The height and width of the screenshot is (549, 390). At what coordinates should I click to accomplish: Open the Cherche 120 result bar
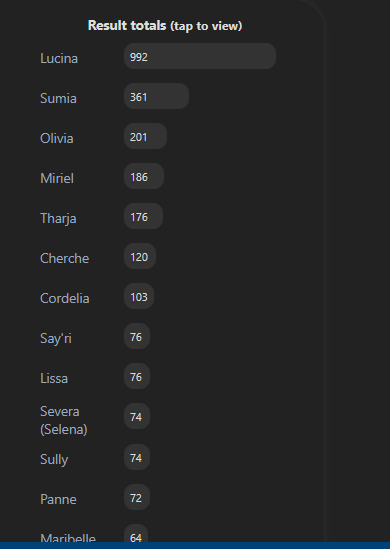click(x=140, y=256)
